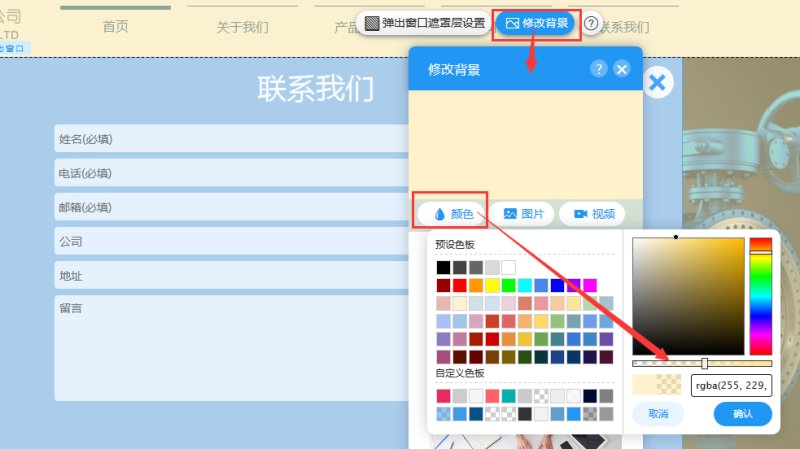The width and height of the screenshot is (800, 449).
Task: Select the cyan preset color swatch
Action: 525,285
